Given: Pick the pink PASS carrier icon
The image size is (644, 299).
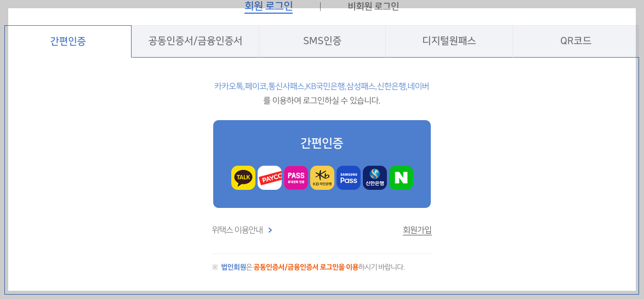Looking at the screenshot, I should 296,178.
